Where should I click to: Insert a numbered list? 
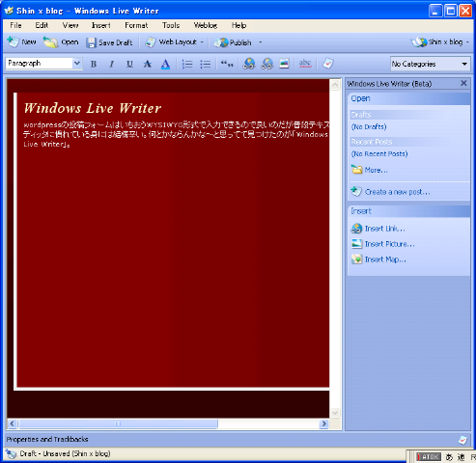(x=187, y=64)
